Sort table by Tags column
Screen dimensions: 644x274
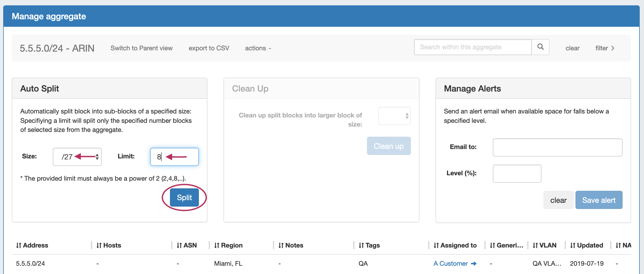click(369, 245)
